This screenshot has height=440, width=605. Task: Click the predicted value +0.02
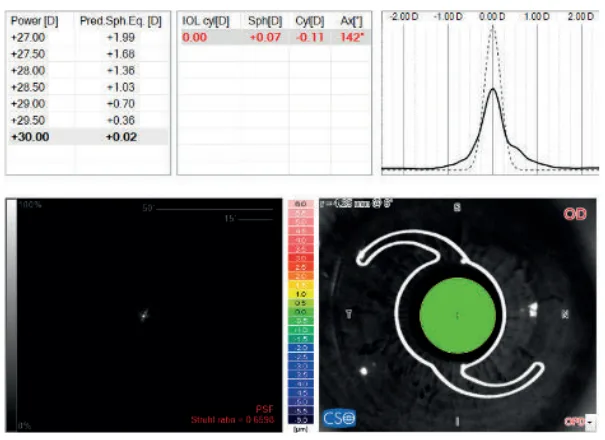121,137
